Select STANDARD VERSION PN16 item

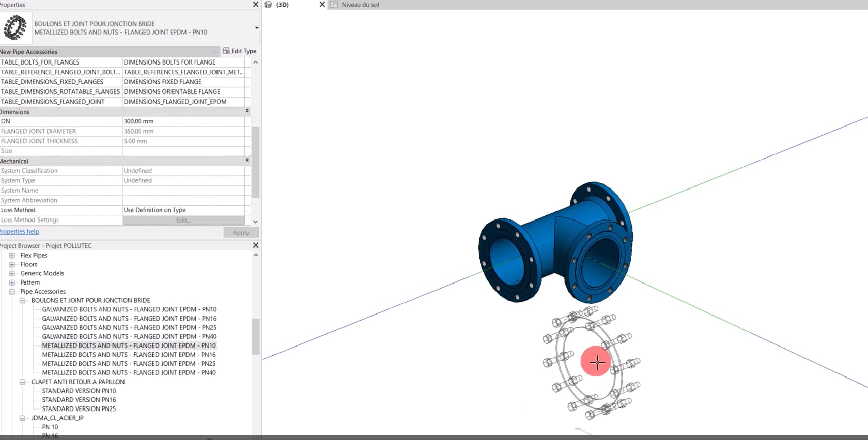pyautogui.click(x=79, y=400)
